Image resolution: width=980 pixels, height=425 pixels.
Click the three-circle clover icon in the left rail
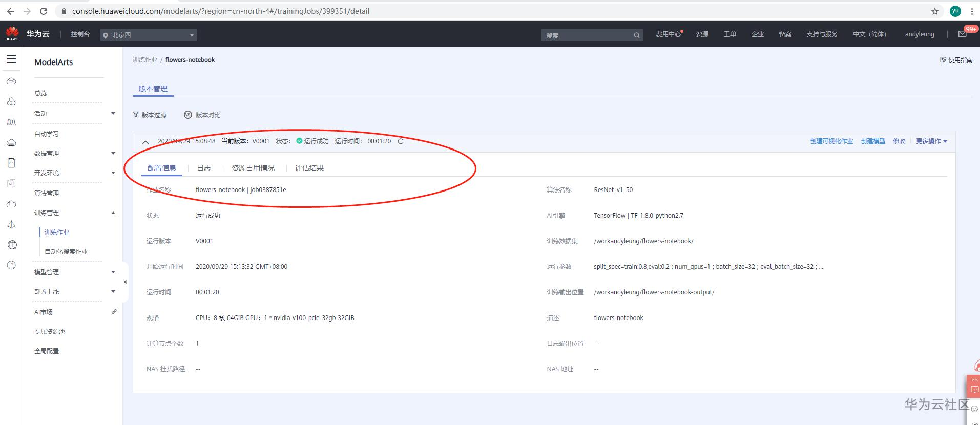(11, 102)
